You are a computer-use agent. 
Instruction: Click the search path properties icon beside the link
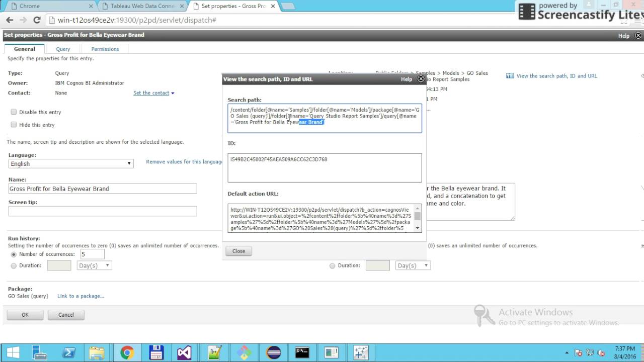click(x=510, y=76)
